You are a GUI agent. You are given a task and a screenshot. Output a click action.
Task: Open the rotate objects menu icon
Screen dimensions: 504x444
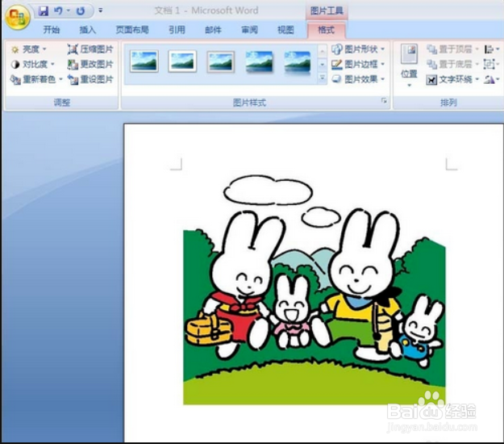point(492,79)
